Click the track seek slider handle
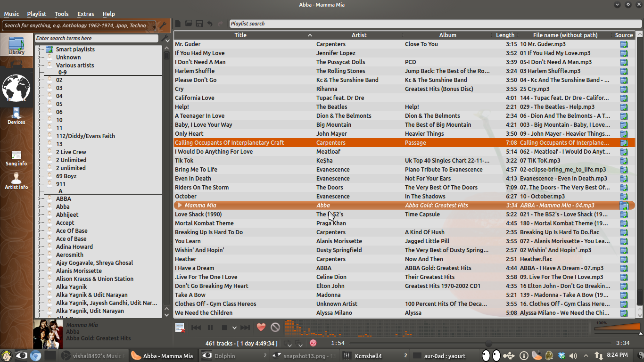The width and height of the screenshot is (644, 362). click(x=488, y=344)
